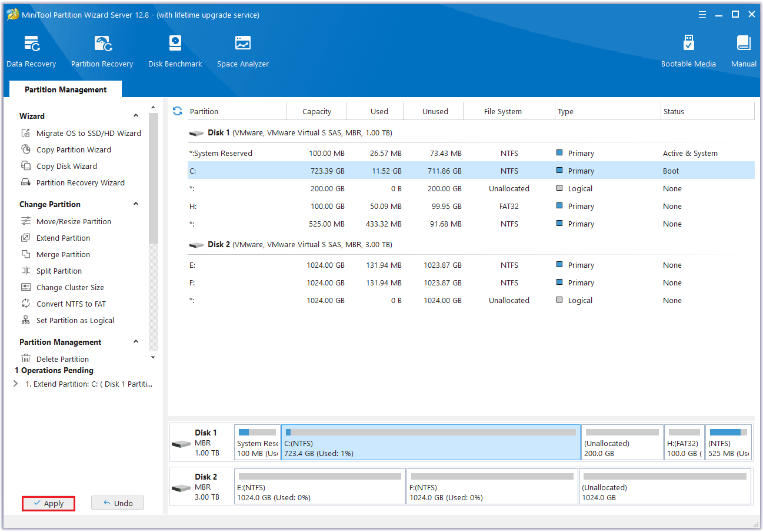Choose Extend Partition in the sidebar
Image resolution: width=763 pixels, height=532 pixels.
(55, 238)
